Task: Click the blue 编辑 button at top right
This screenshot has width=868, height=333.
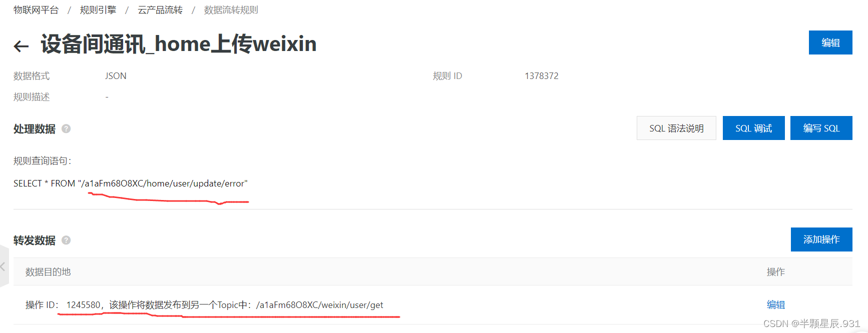Action: (830, 42)
